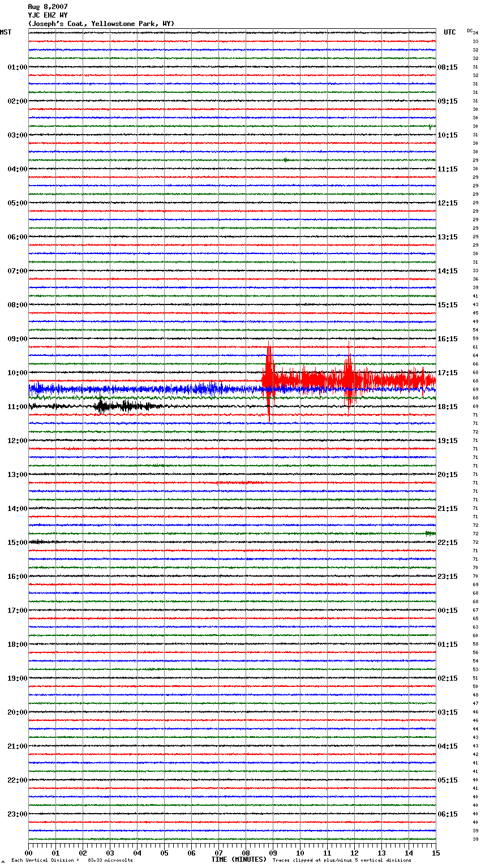Select the '20:00' MST row label

tap(17, 712)
